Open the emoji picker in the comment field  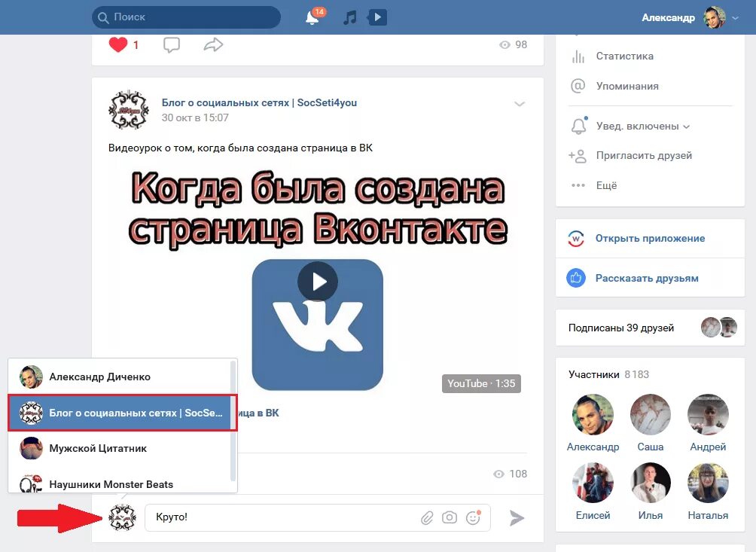pyautogui.click(x=472, y=517)
